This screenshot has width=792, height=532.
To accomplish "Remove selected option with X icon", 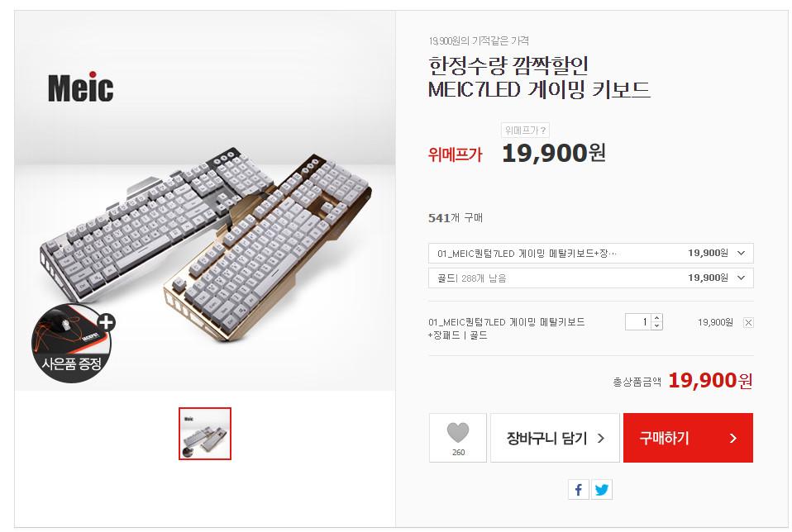I will 748,323.
